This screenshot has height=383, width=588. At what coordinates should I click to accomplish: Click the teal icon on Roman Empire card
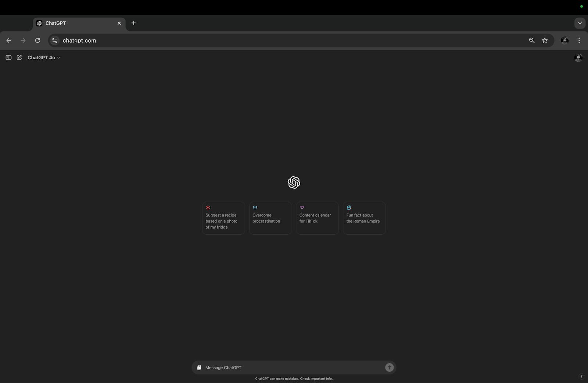tap(349, 208)
